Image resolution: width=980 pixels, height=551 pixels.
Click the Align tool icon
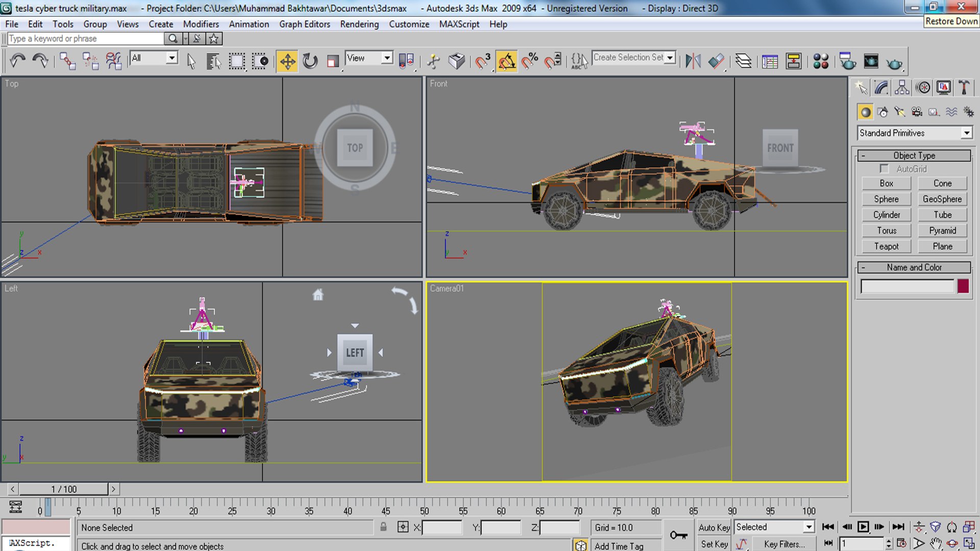click(716, 61)
